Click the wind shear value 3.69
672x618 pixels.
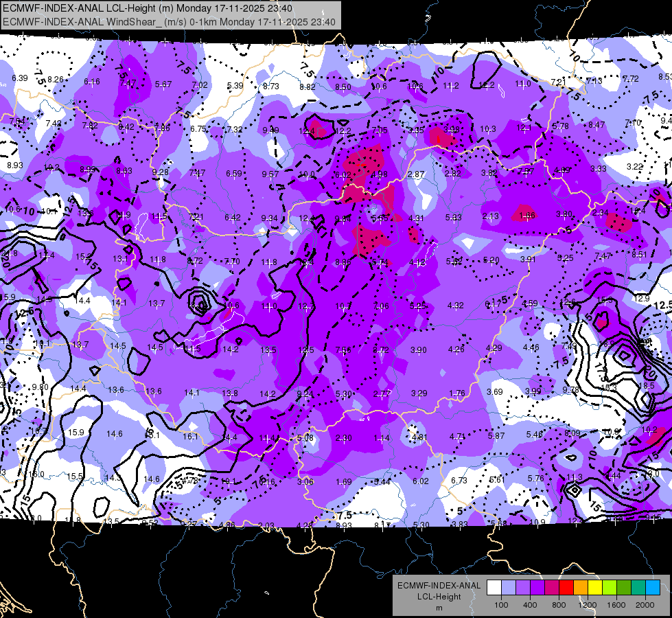coord(495,392)
